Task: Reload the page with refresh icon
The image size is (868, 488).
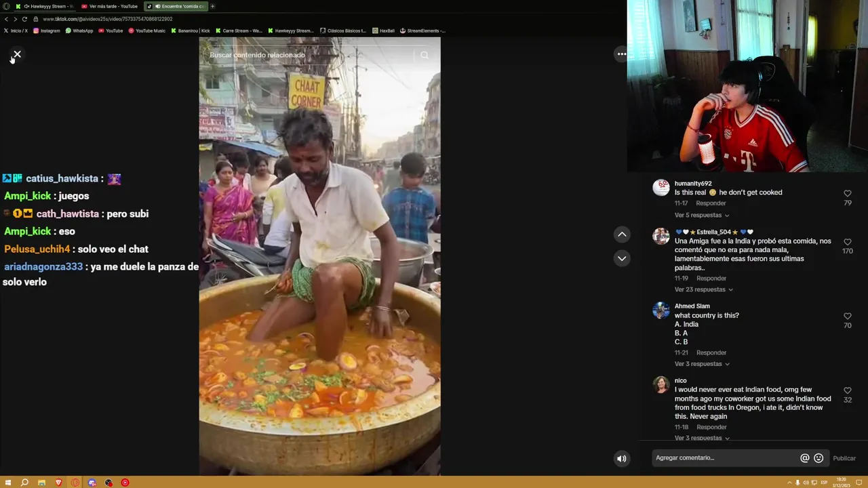Action: click(x=24, y=19)
